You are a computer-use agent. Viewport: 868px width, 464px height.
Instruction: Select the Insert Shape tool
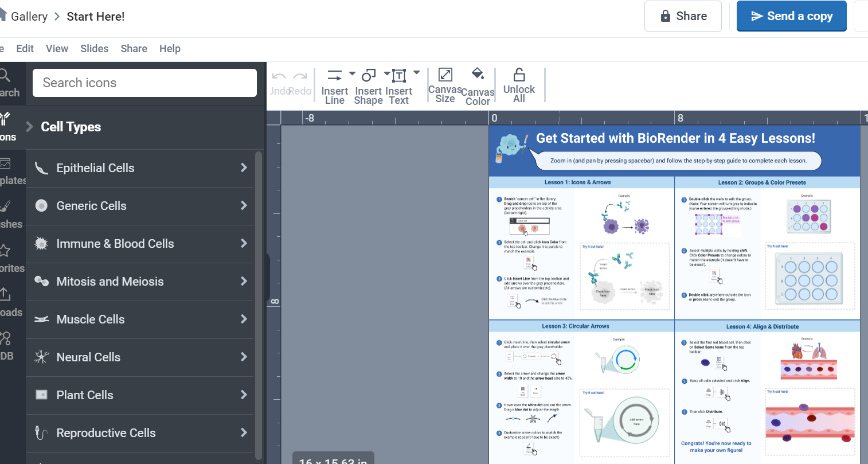pyautogui.click(x=368, y=86)
